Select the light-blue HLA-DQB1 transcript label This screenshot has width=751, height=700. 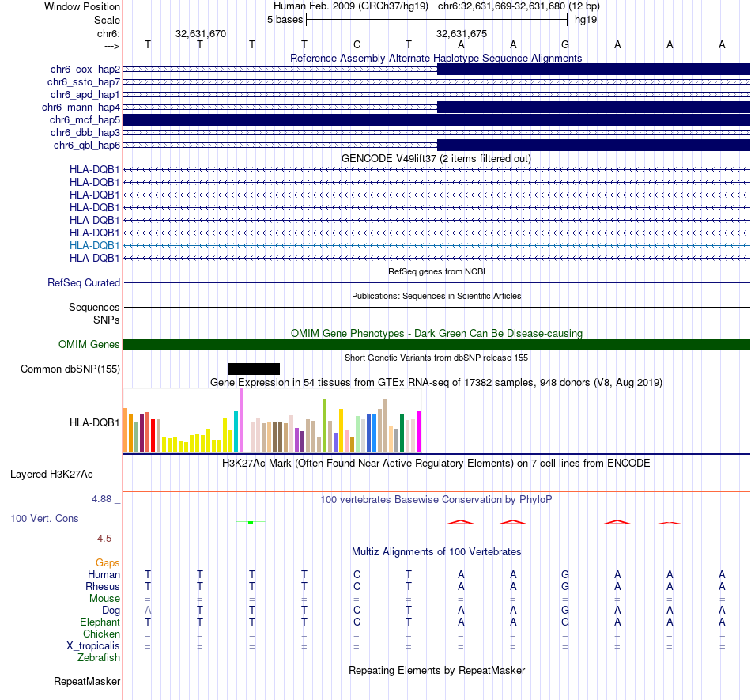[x=94, y=245]
